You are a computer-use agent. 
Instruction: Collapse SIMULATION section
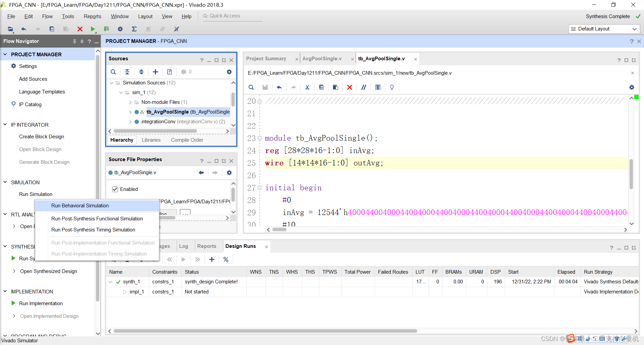click(5, 182)
